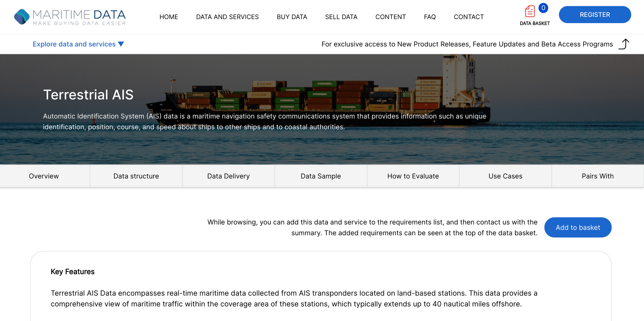644x321 pixels.
Task: Open Data and Services menu
Action: pos(227,17)
